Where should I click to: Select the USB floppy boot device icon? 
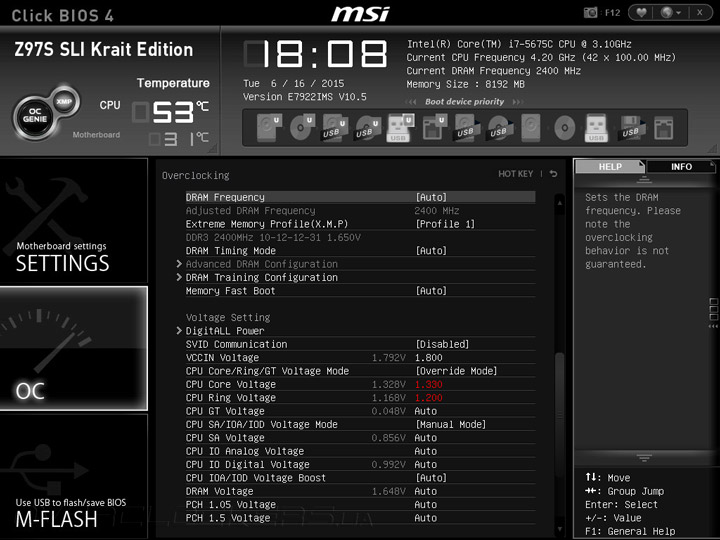coord(632,127)
